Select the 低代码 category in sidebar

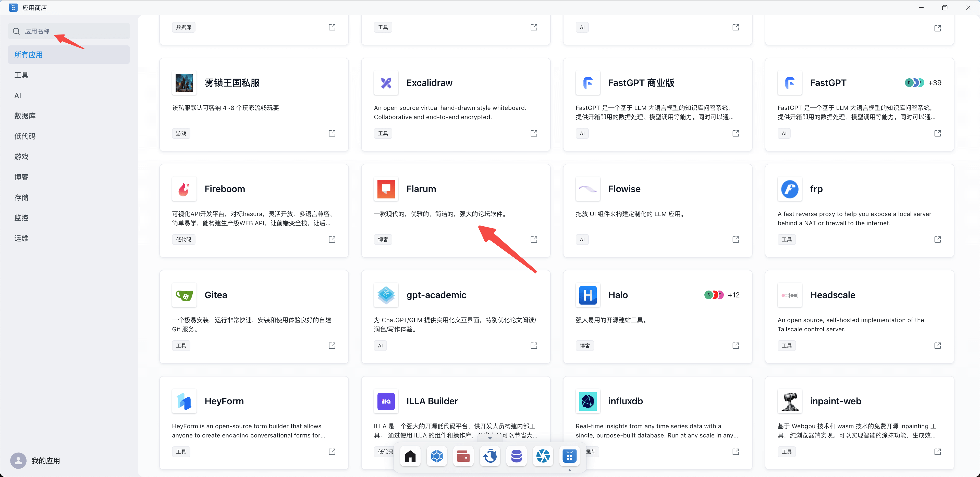pos(69,136)
